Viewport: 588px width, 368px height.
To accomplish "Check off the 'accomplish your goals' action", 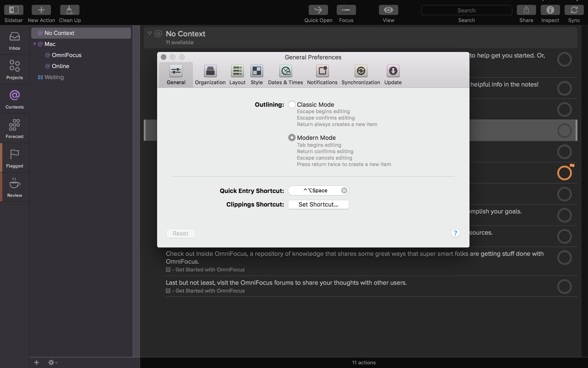I will click(x=564, y=215).
